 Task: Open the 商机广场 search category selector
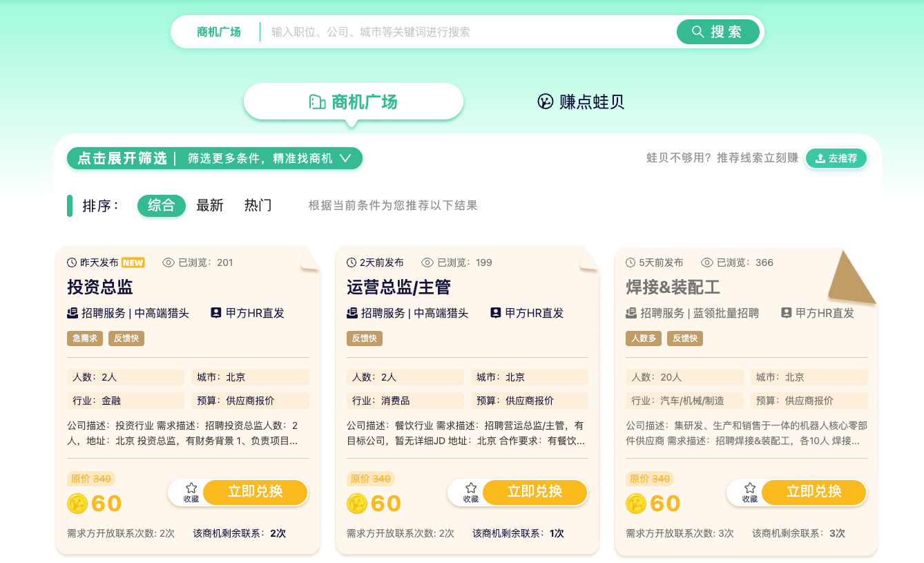point(218,32)
